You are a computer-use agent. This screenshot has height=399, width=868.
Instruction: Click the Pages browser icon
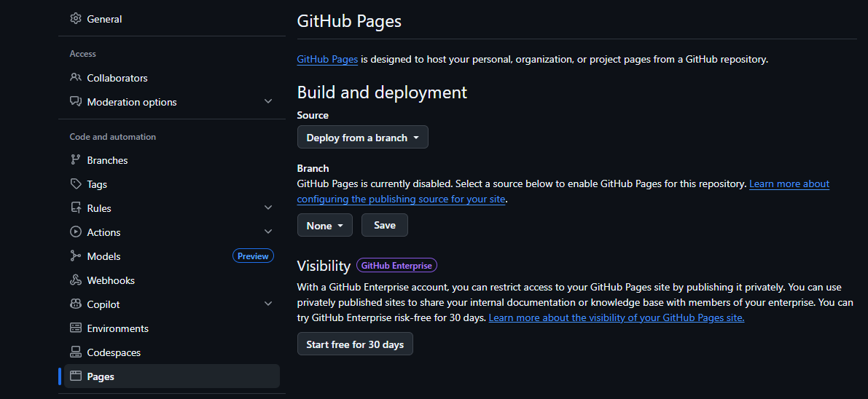click(75, 376)
